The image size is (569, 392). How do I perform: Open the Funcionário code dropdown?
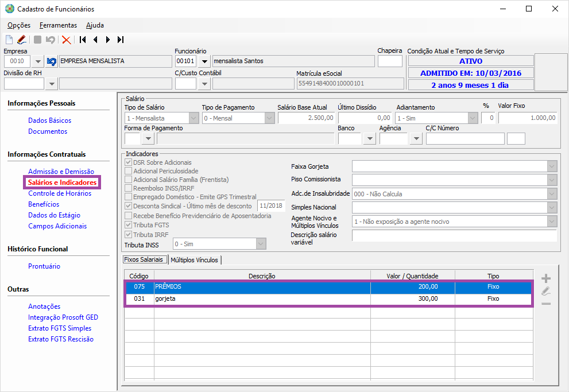pyautogui.click(x=204, y=61)
